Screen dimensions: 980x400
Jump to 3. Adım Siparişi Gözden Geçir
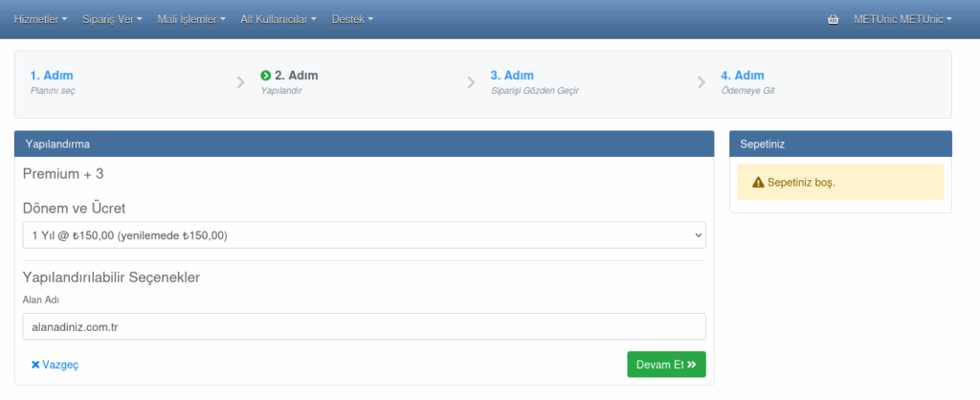coord(535,82)
